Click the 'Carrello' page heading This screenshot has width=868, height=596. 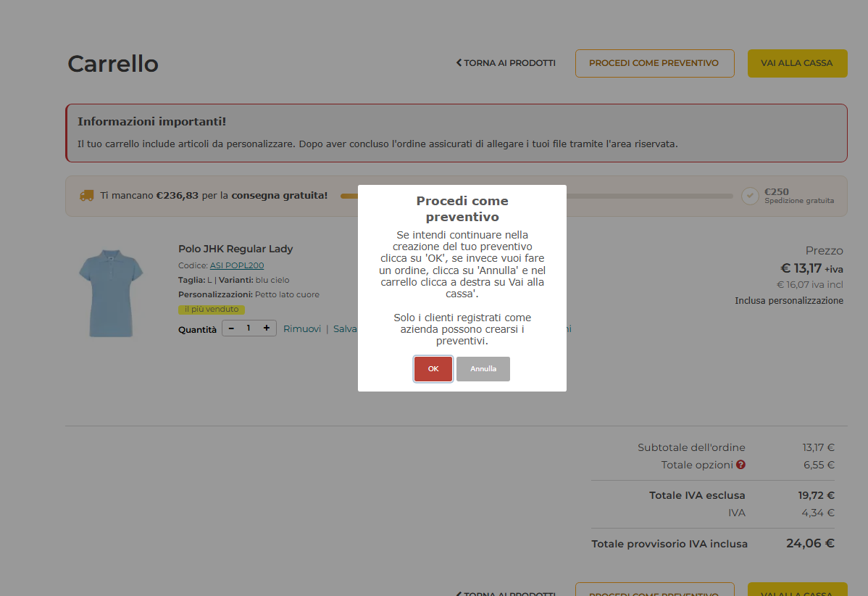pyautogui.click(x=113, y=64)
